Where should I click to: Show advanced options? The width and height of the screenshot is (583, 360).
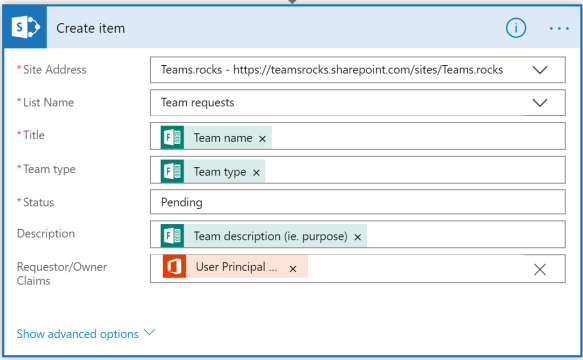point(86,334)
